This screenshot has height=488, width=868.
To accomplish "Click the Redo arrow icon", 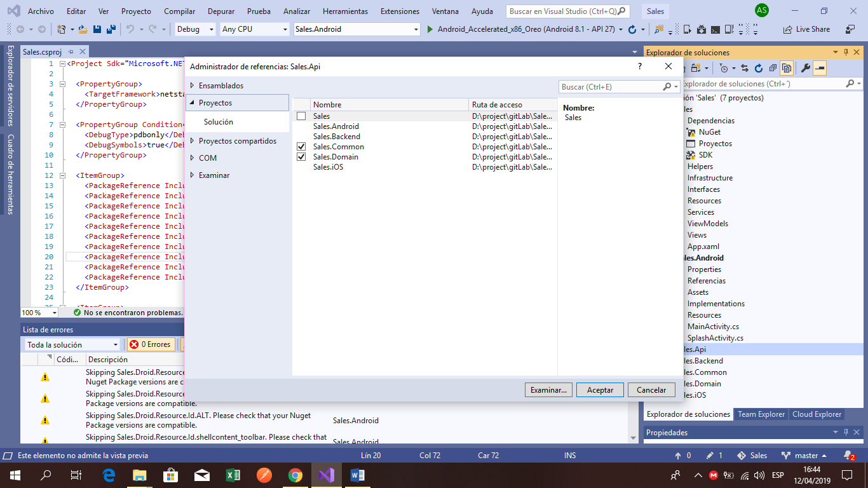I will pyautogui.click(x=153, y=29).
